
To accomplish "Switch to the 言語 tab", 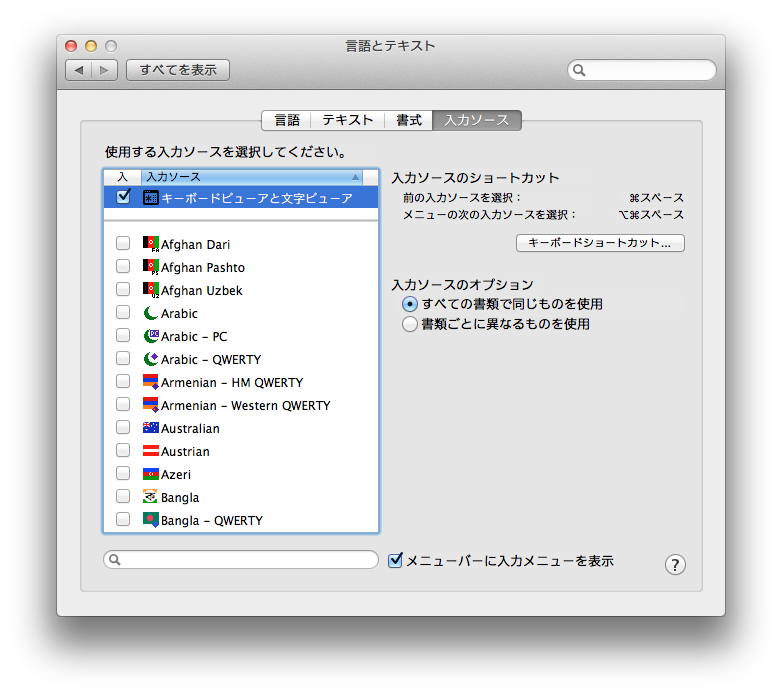I will coord(287,120).
